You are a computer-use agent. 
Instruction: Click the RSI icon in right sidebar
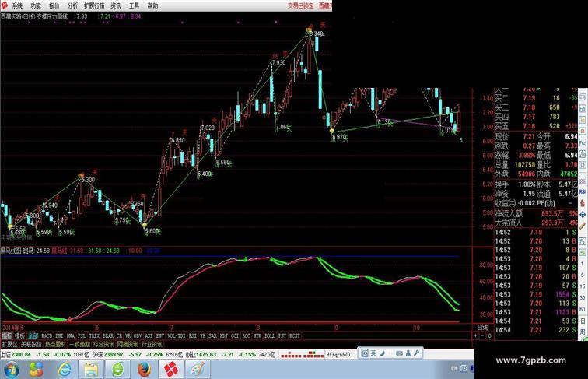click(x=583, y=191)
